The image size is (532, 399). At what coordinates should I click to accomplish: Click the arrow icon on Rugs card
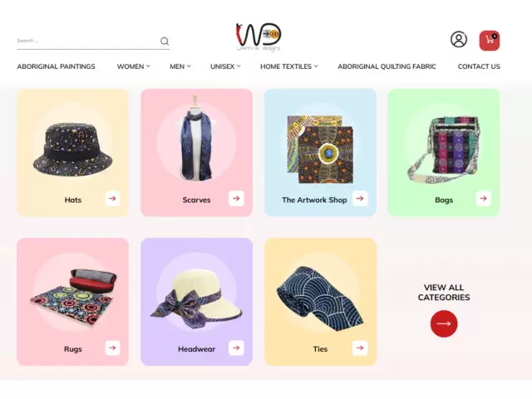[x=113, y=347]
